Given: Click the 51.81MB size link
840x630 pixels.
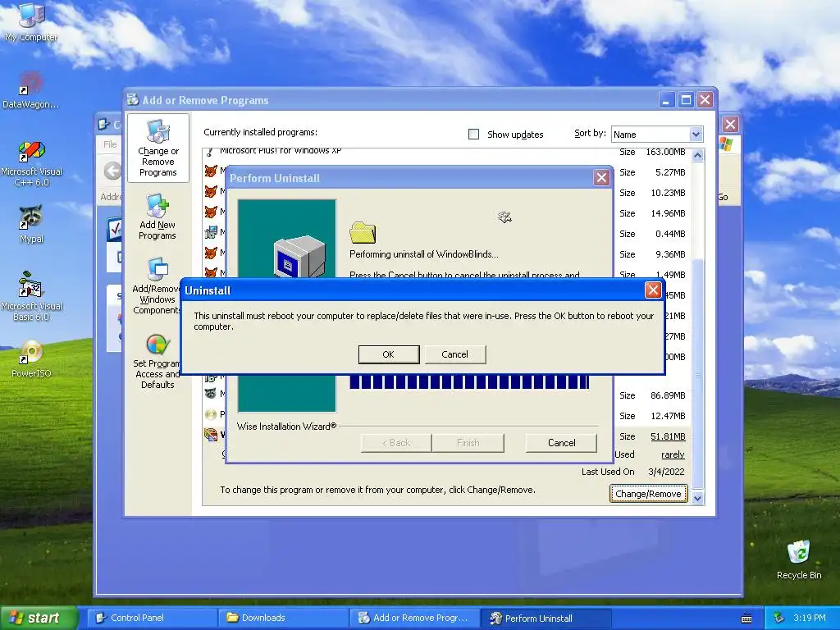Looking at the screenshot, I should [668, 436].
